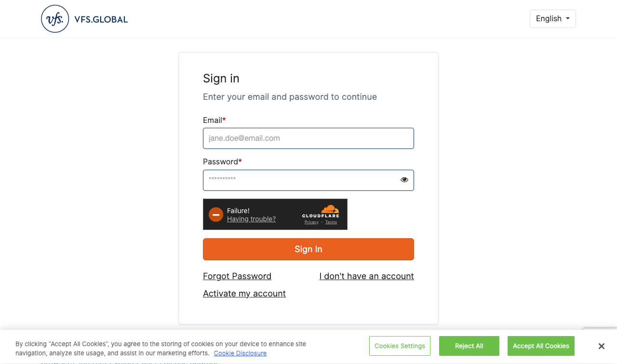This screenshot has height=364, width=617.
Task: Open Cloudflare Privacy link
Action: click(311, 222)
